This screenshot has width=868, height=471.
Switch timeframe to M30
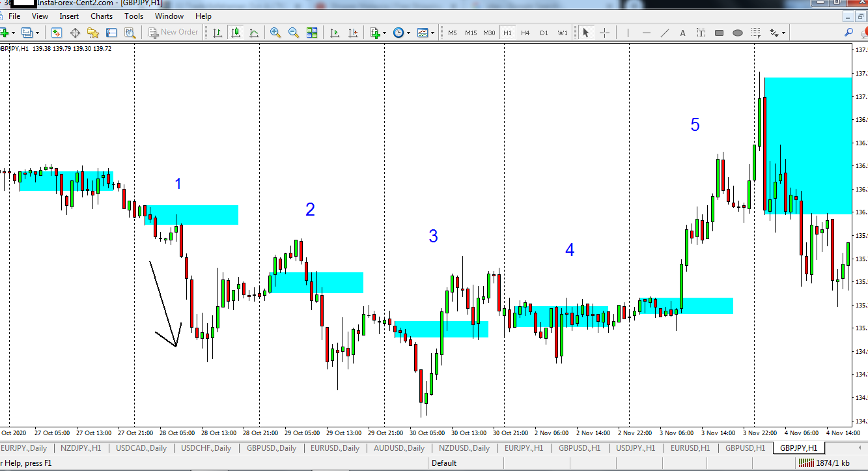490,33
